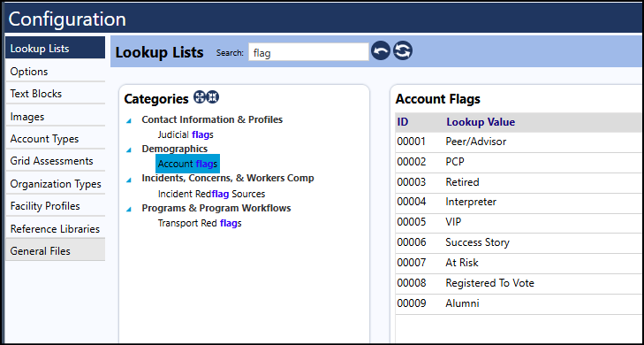Collapse Incidents, Concerns, & Workers Comp triangle
The height and width of the screenshot is (345, 644).
pyautogui.click(x=129, y=180)
